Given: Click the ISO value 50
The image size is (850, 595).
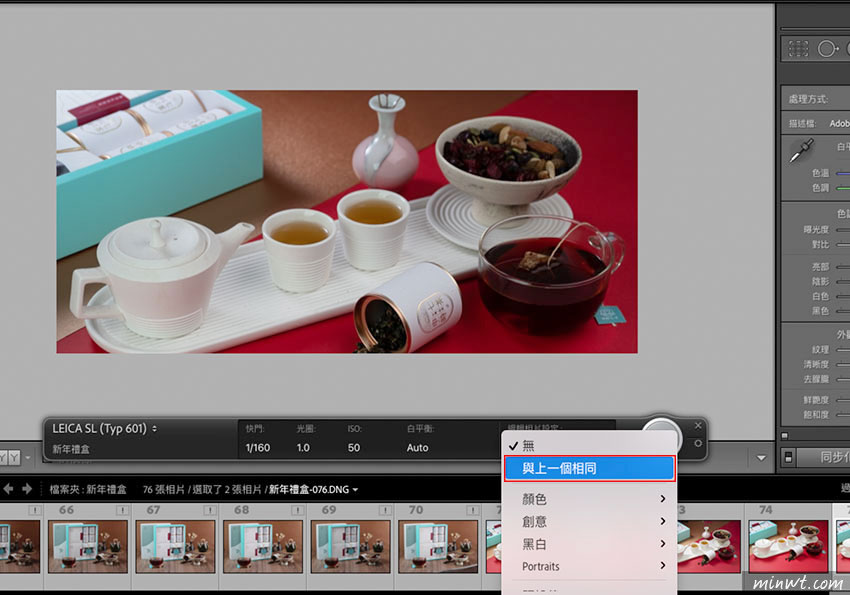Looking at the screenshot, I should [x=353, y=448].
